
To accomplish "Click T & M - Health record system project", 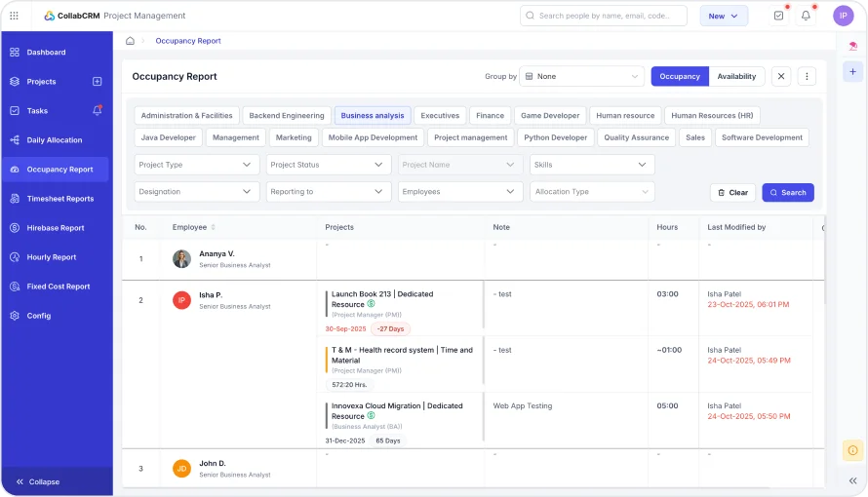I will click(402, 355).
